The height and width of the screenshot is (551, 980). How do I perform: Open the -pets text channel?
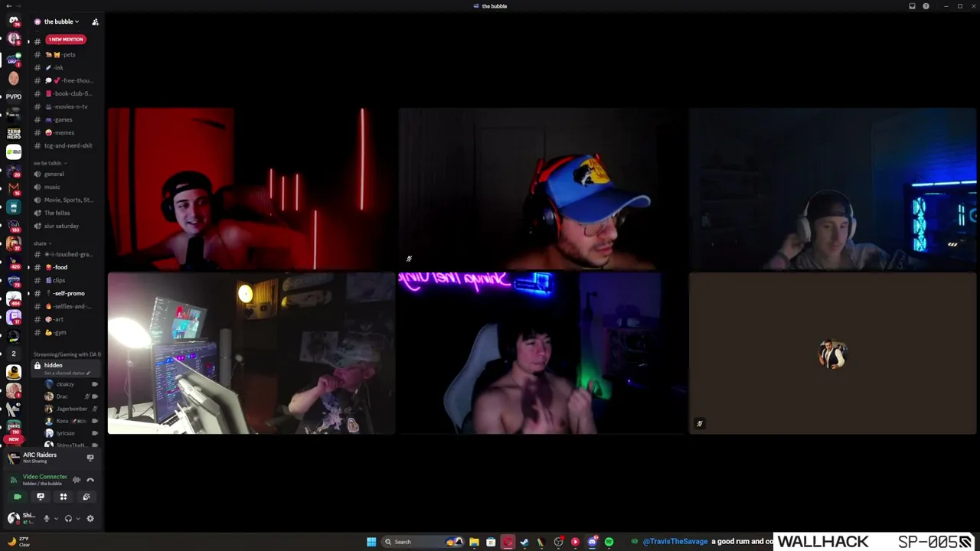(65, 54)
